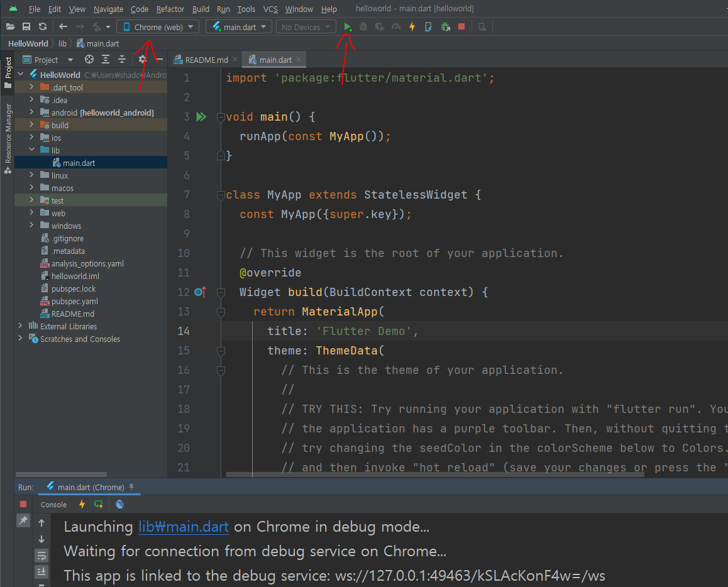Click Collapse All in Project panel
728x587 pixels.
pos(121,59)
